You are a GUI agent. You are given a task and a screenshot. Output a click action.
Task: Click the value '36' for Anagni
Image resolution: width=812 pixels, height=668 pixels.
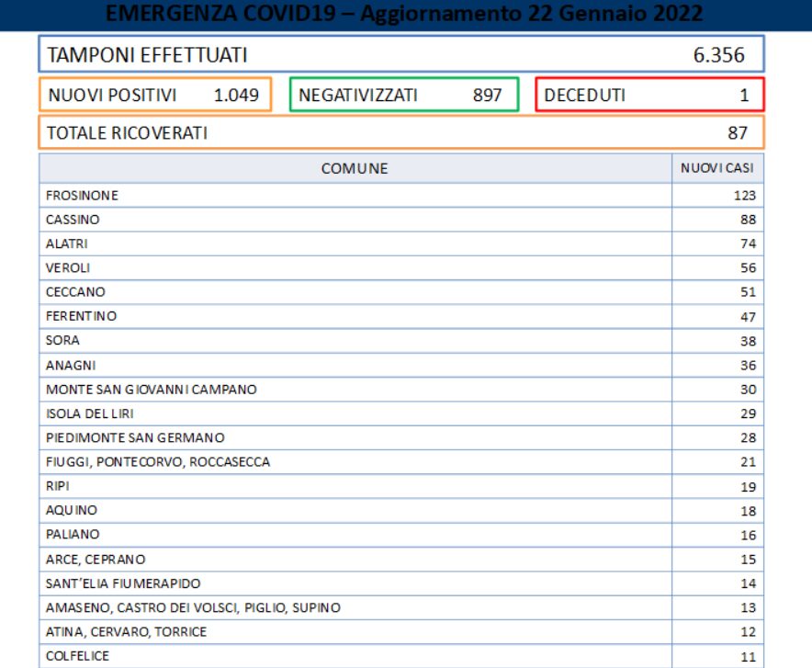click(x=749, y=365)
